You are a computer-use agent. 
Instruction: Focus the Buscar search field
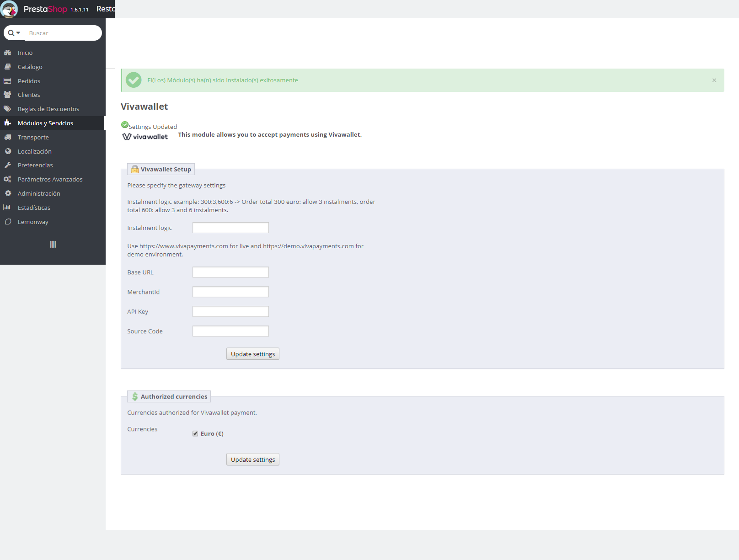(x=63, y=33)
